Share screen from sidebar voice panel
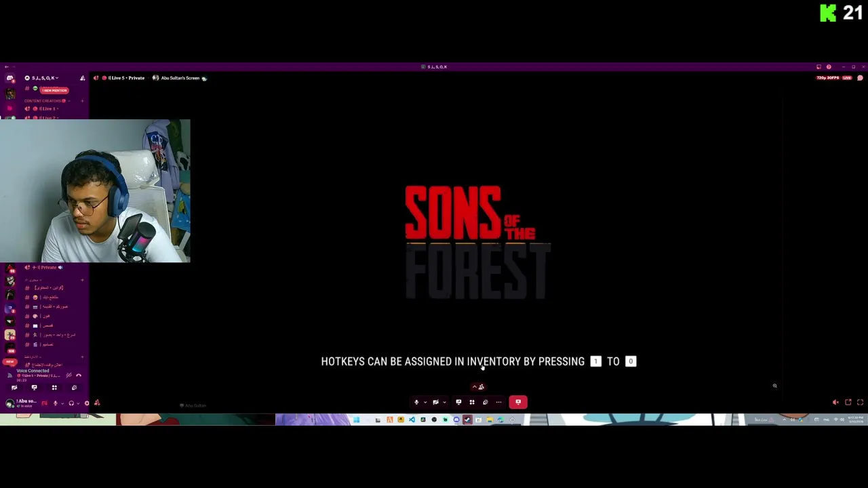Screen dimensions: 868x488 tap(34, 388)
